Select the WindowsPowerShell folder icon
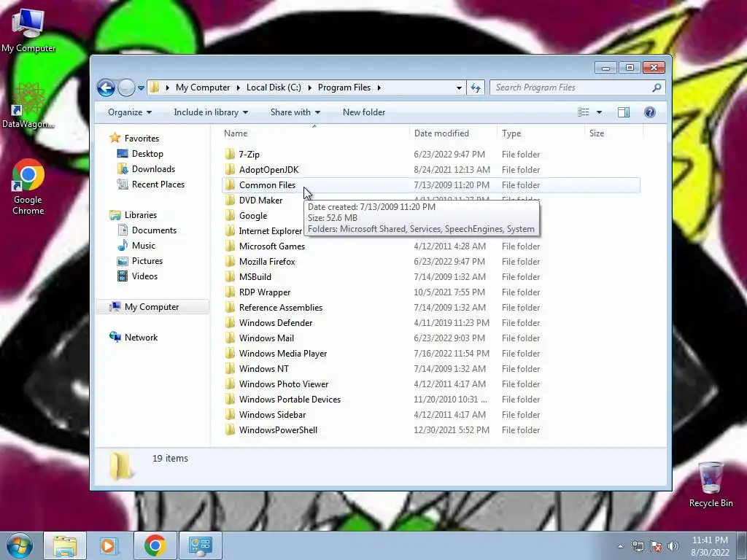 pos(230,430)
